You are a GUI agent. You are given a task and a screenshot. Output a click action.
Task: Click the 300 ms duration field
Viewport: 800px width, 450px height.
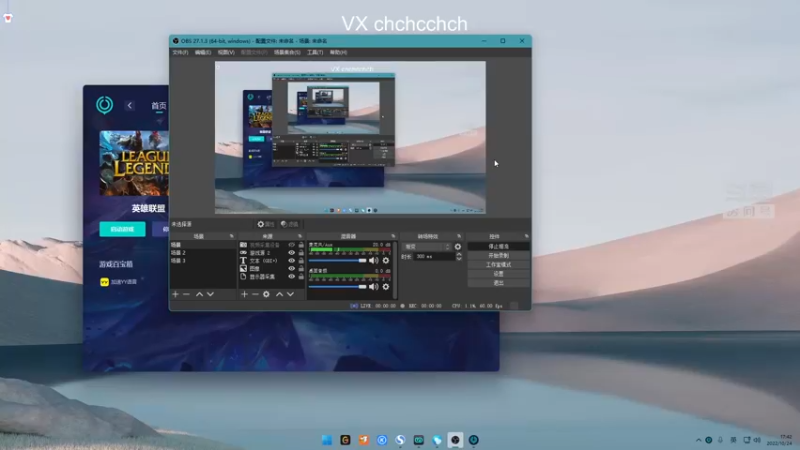(434, 257)
